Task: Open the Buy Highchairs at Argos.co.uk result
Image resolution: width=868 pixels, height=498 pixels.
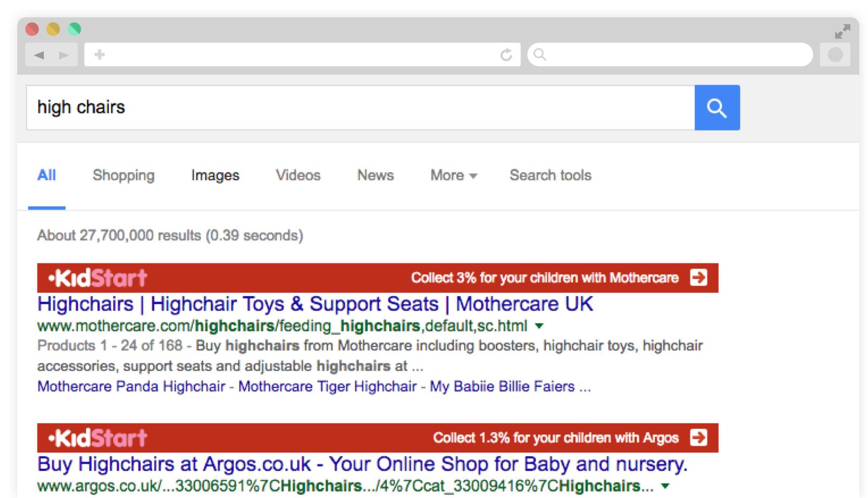Action: click(x=362, y=464)
